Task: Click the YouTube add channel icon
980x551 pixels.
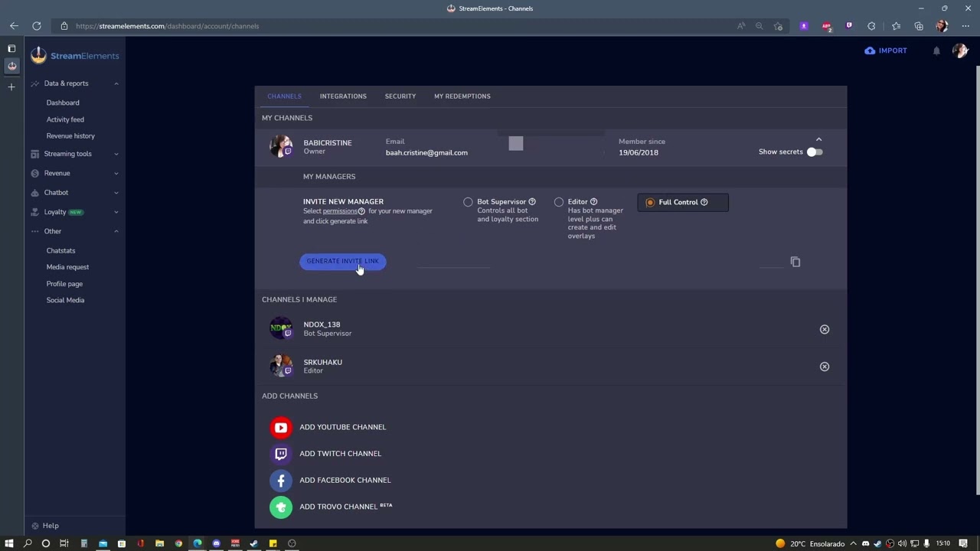Action: (281, 428)
